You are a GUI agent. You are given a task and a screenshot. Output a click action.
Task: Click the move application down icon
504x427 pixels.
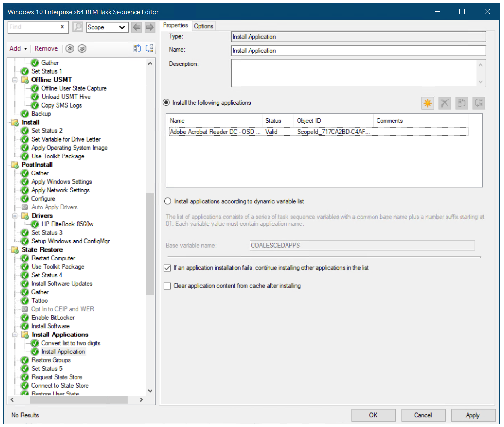click(x=479, y=103)
